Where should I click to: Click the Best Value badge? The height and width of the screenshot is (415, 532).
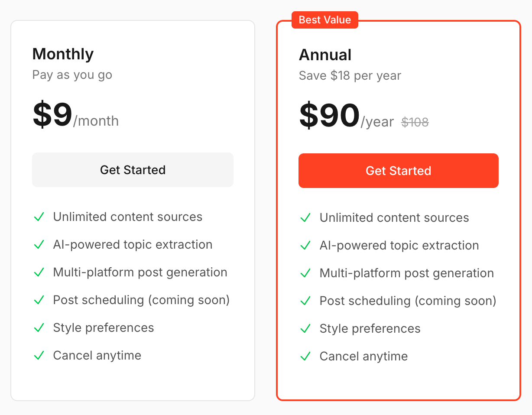click(325, 20)
